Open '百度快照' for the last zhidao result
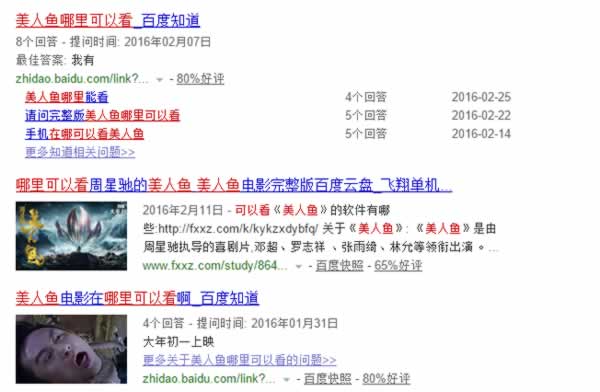 point(328,379)
